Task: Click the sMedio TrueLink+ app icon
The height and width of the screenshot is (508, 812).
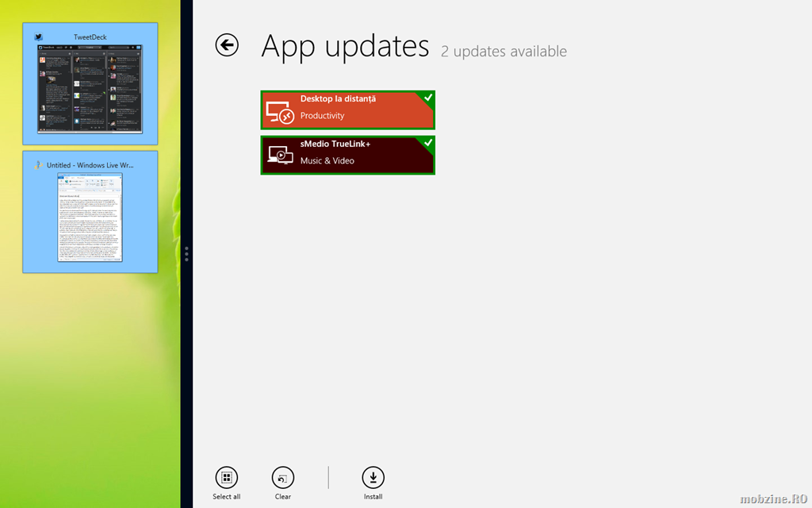Action: tap(280, 155)
